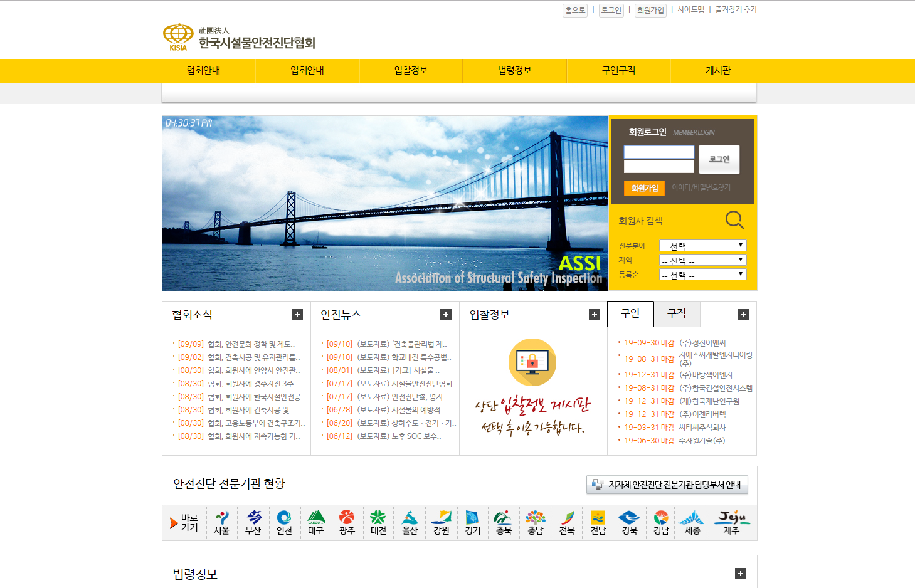Open 협회안내 menu

click(203, 70)
